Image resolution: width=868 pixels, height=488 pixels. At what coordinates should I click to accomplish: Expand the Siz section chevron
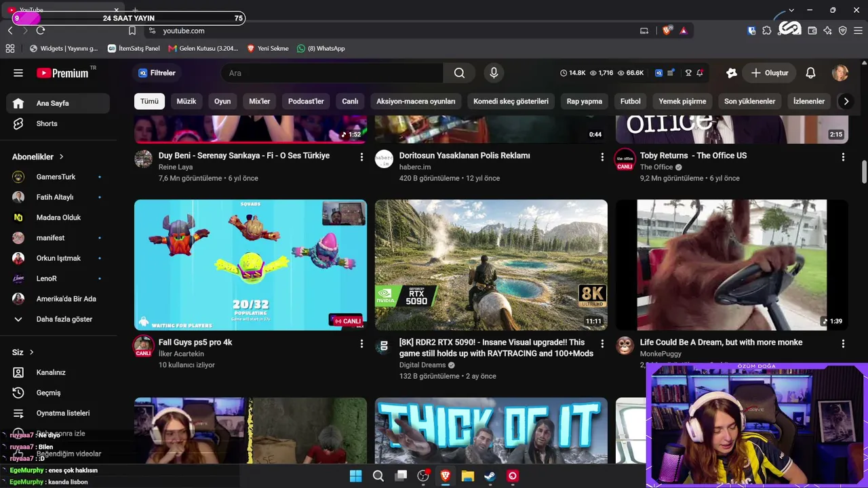click(31, 352)
